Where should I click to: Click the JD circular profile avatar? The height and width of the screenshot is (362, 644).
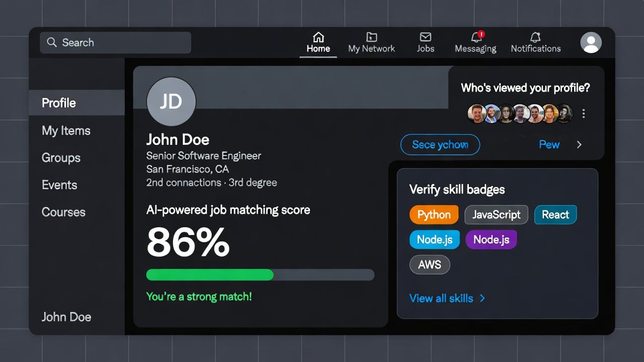point(171,101)
